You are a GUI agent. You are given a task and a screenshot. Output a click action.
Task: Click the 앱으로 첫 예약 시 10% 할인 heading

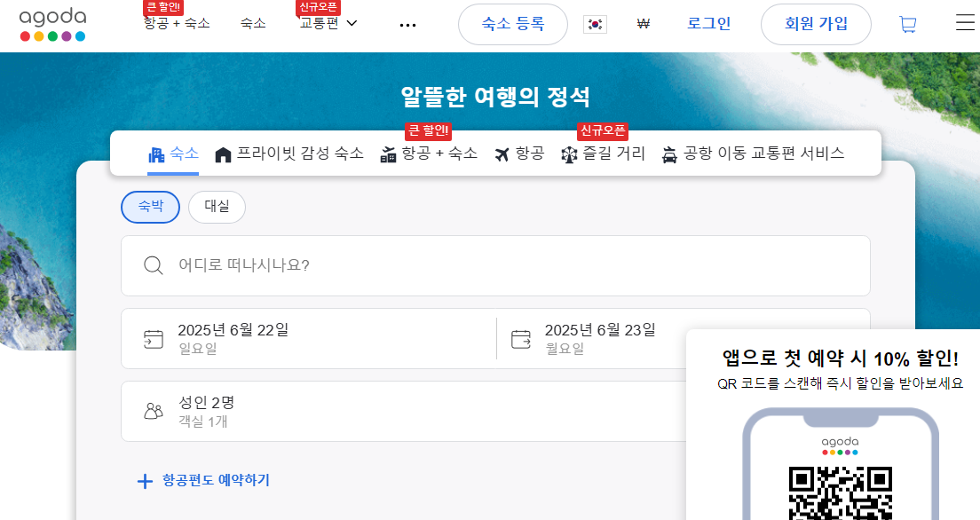coord(841,358)
